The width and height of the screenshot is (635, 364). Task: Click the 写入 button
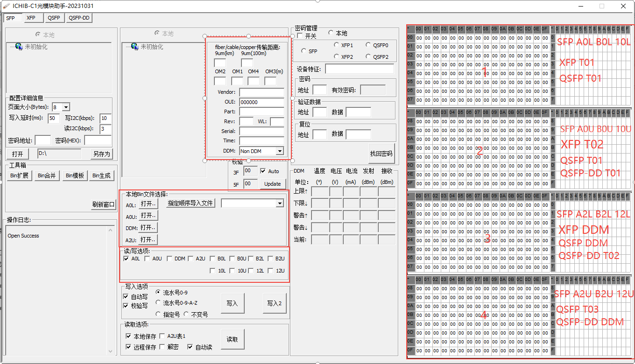pos(232,303)
